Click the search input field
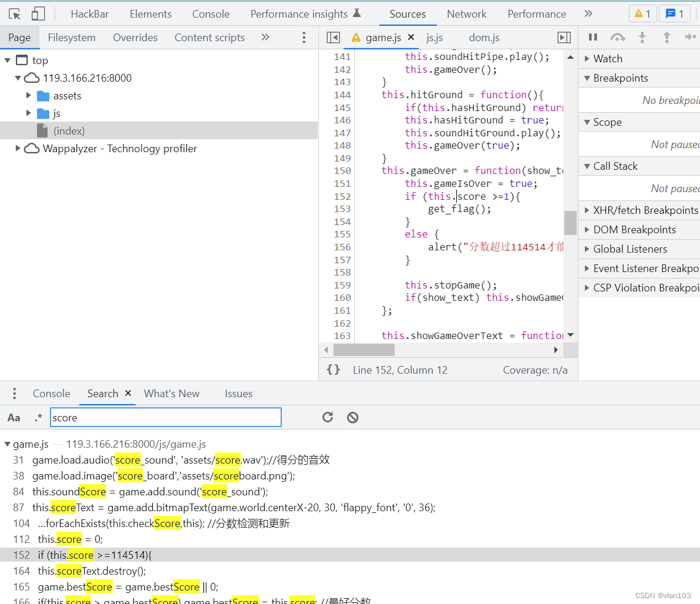 point(166,418)
